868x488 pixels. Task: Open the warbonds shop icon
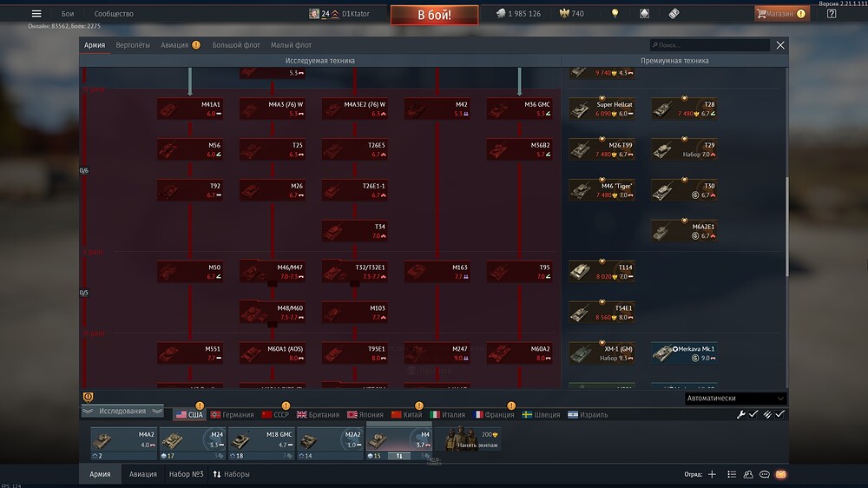point(644,13)
